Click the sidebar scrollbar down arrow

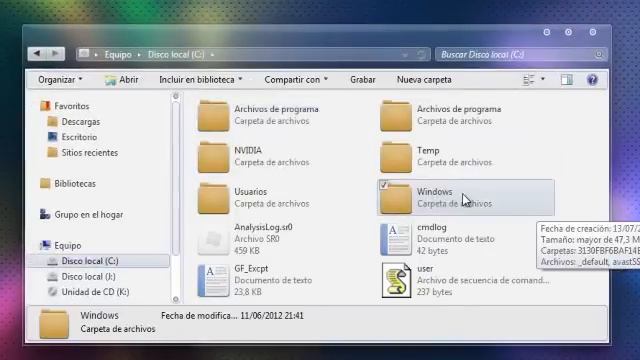[x=176, y=299]
